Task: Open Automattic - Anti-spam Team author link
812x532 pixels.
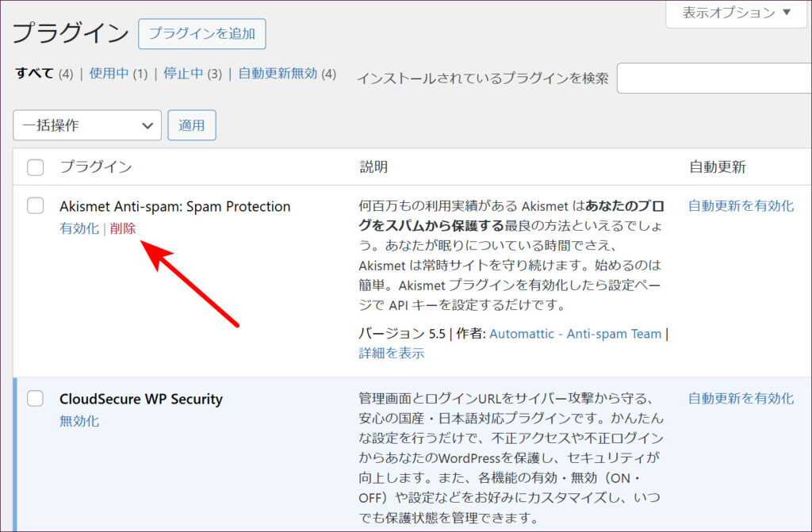Action: pyautogui.click(x=575, y=334)
